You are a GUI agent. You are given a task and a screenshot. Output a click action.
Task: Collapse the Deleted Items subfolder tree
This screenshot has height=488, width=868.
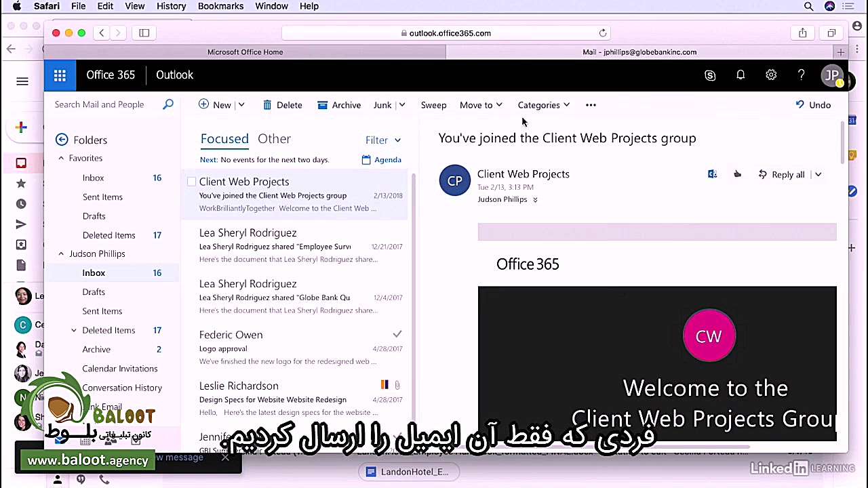point(74,330)
